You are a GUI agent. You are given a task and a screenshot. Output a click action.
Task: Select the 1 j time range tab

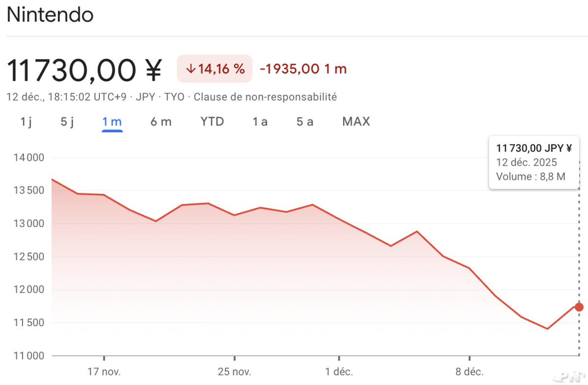point(26,122)
